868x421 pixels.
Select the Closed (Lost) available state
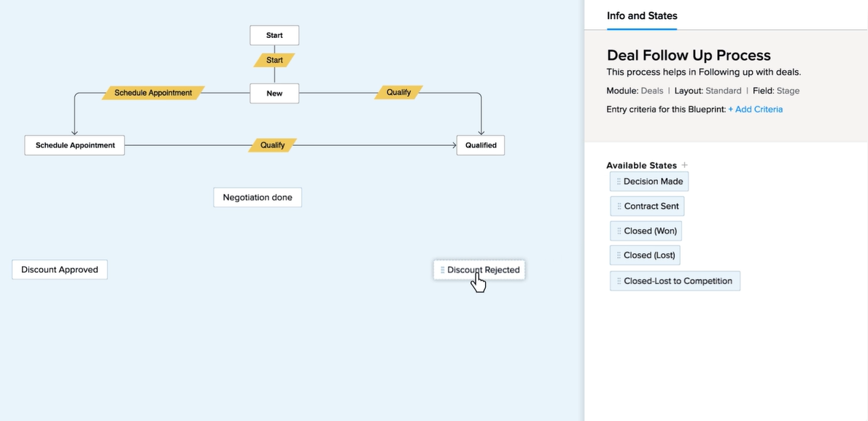point(645,255)
